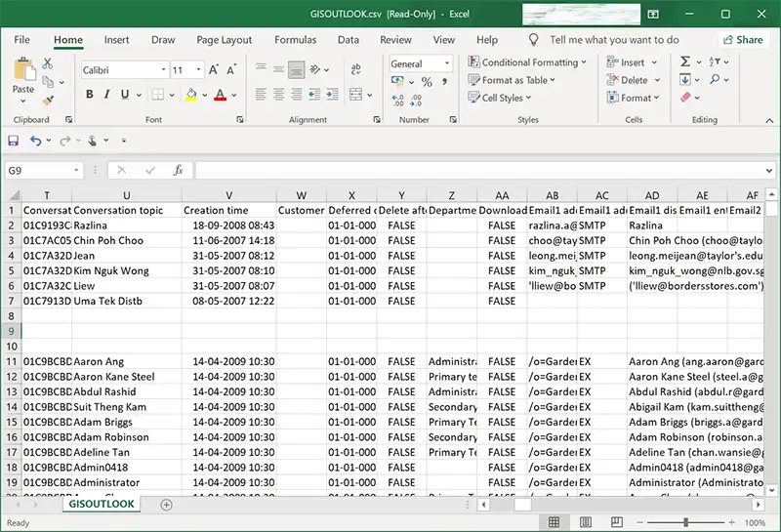This screenshot has width=781, height=532.
Task: Open the text Orientation options
Action: 314,69
